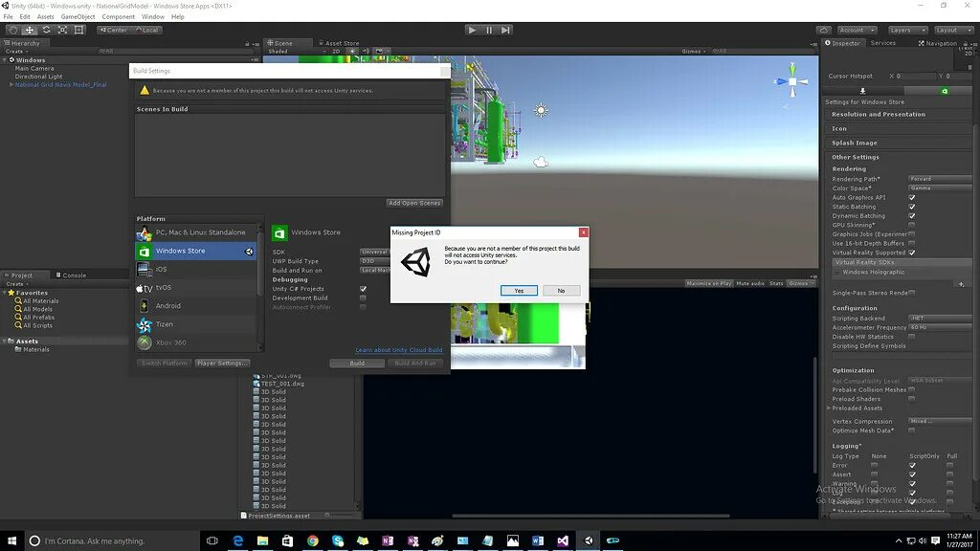Select iOS in the Platform list
Viewport: 980px width, 551px height.
pyautogui.click(x=196, y=269)
